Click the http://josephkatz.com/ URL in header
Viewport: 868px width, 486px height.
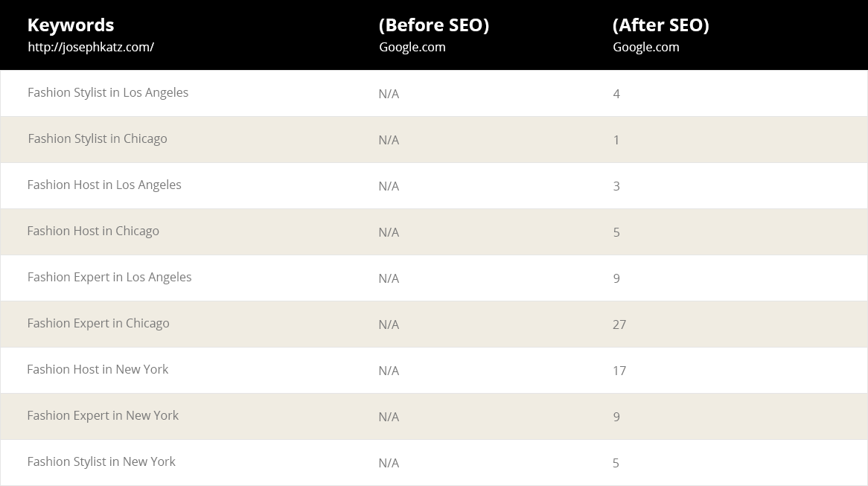click(x=91, y=47)
